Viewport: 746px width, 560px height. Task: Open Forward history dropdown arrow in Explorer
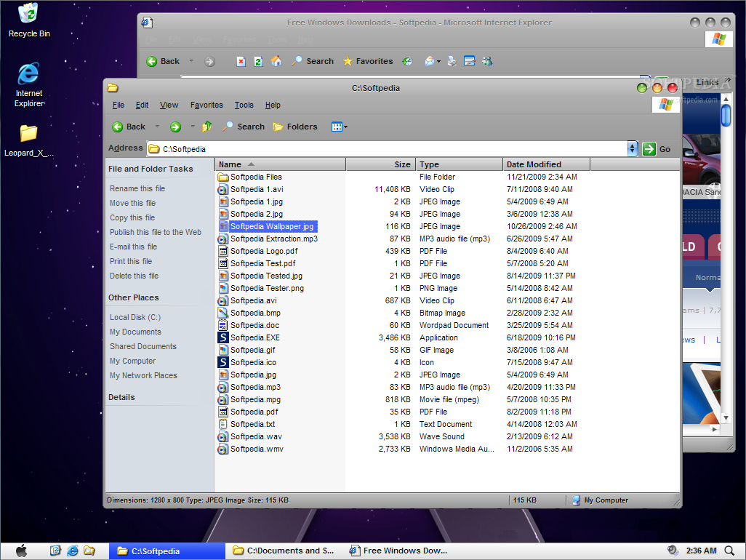tap(193, 127)
